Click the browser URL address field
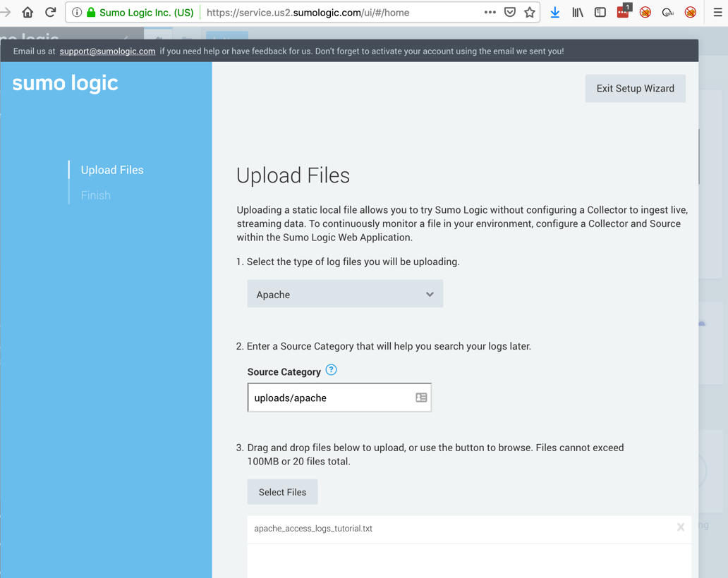728x578 pixels. [x=339, y=12]
